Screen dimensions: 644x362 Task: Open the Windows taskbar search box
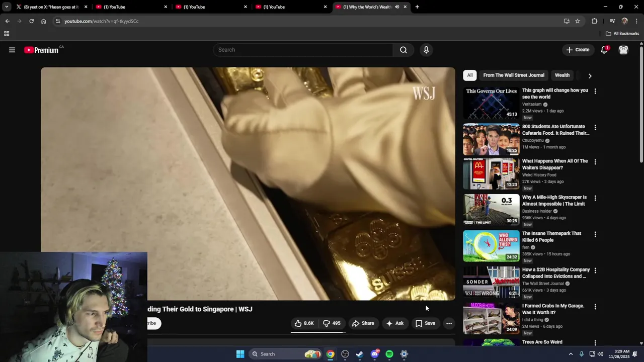pos(285,354)
